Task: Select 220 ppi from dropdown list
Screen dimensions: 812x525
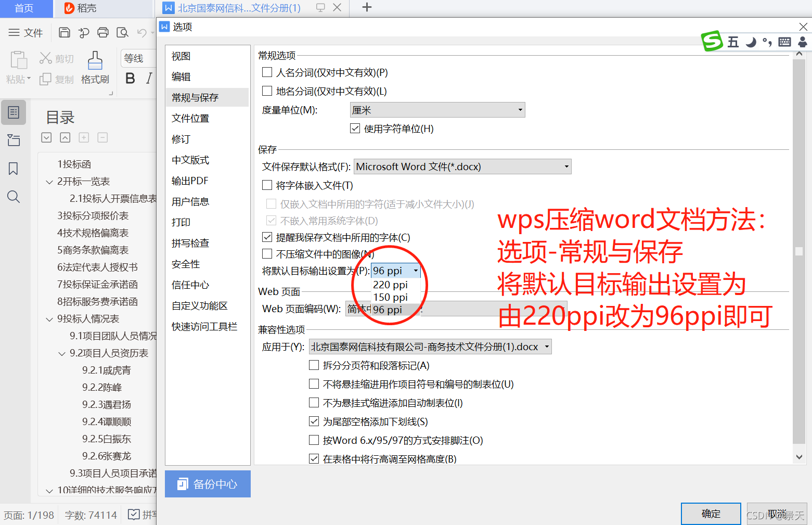Action: pos(396,285)
